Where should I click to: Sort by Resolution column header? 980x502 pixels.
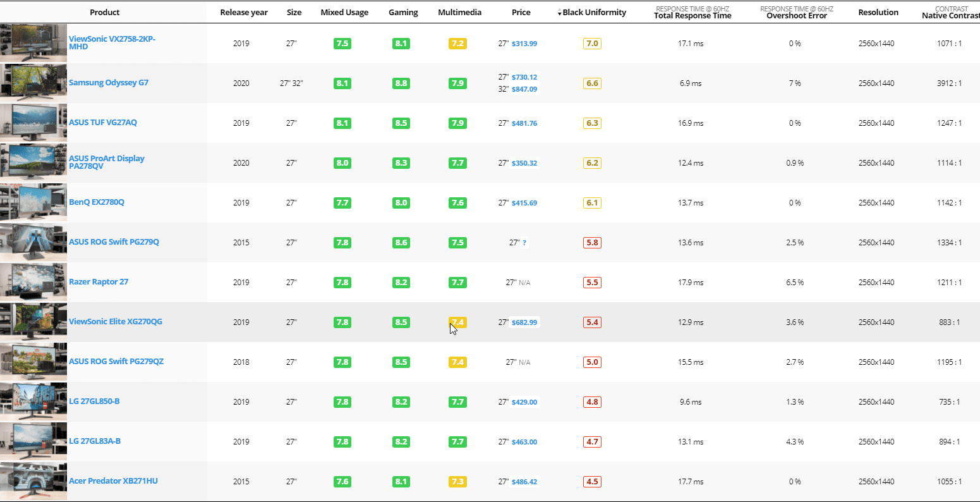click(878, 12)
